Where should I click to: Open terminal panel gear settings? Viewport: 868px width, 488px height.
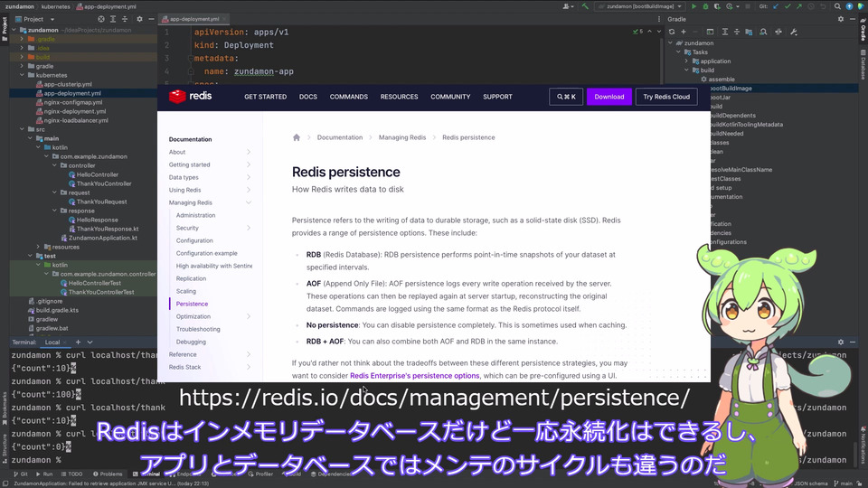(x=841, y=343)
